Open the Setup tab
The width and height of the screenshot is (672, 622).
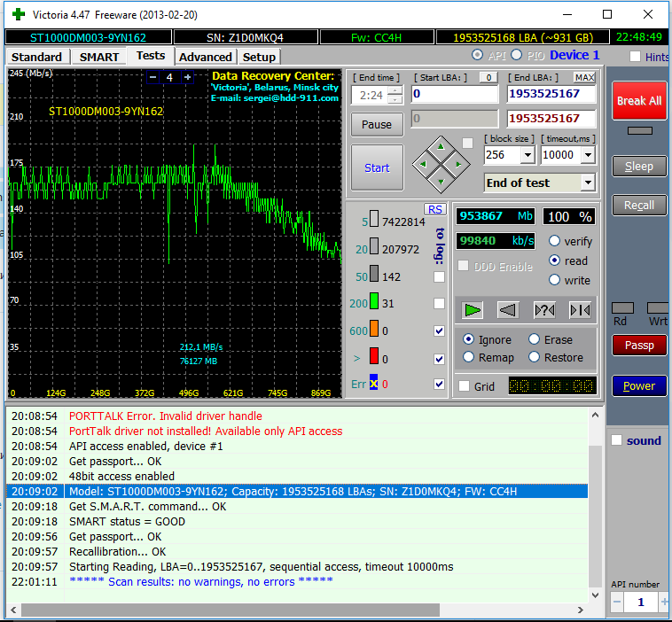(259, 57)
